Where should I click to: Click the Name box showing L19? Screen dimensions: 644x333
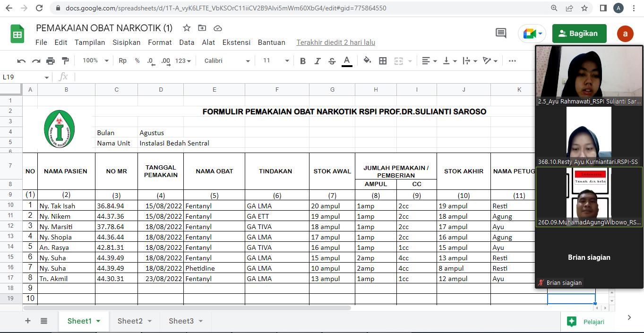pos(26,77)
